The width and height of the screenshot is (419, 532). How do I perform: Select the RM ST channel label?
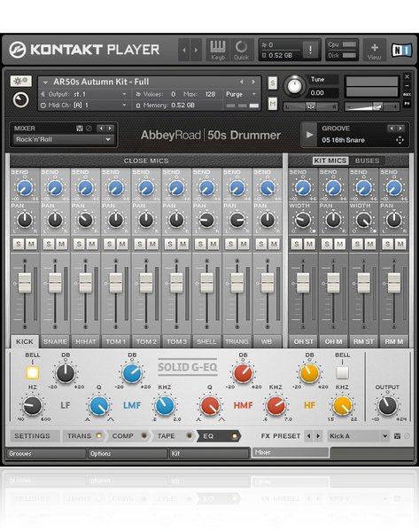[x=363, y=341]
